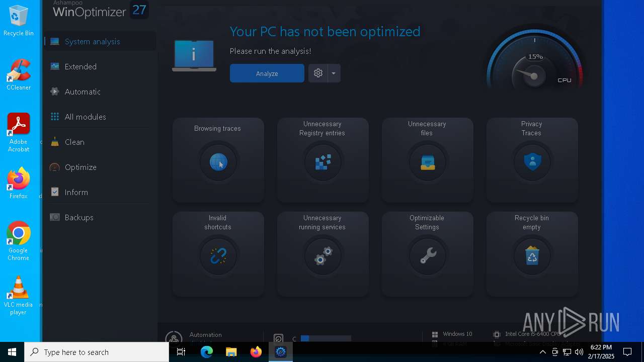Image resolution: width=644 pixels, height=362 pixels.
Task: Click the 'Privacy Traces' card title
Action: [x=531, y=129]
